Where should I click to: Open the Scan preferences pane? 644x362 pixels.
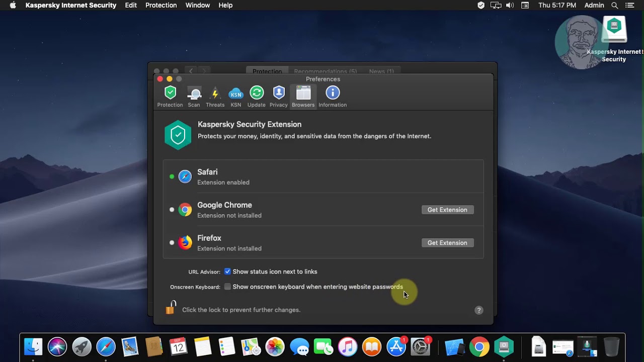pyautogui.click(x=194, y=97)
